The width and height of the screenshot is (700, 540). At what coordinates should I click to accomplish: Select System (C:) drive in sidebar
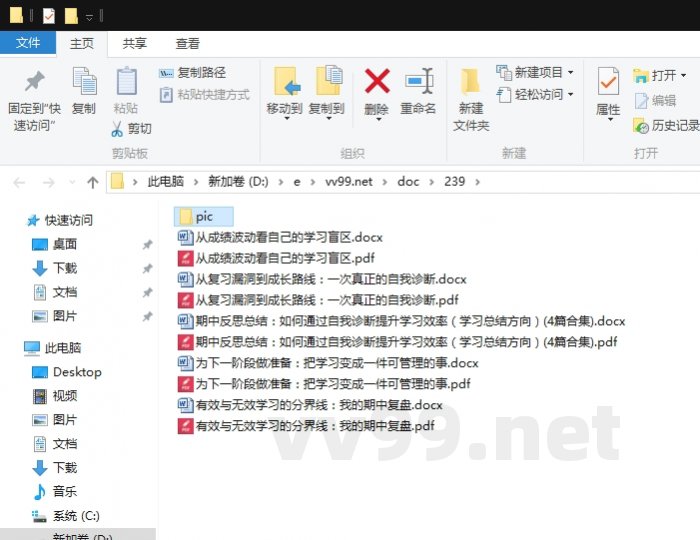(x=66, y=516)
